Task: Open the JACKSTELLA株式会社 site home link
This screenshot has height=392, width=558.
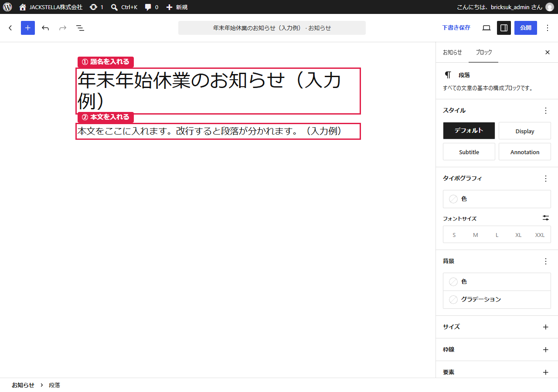Action: 51,7
